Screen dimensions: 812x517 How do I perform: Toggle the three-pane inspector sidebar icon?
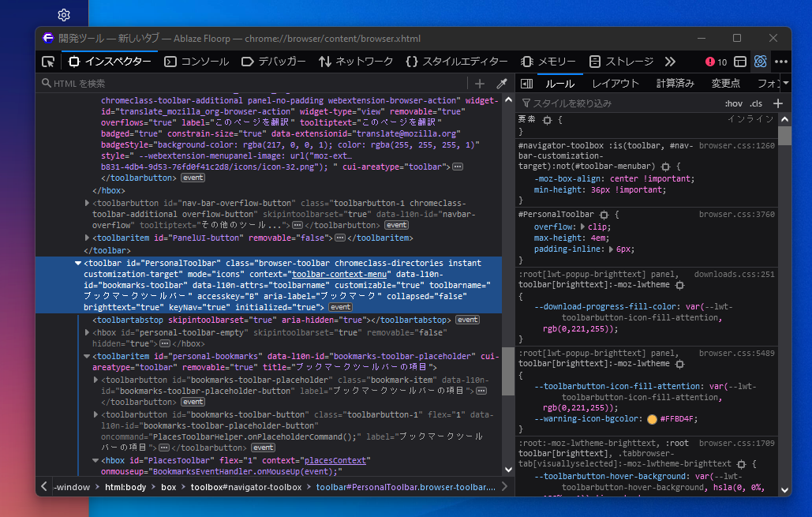pyautogui.click(x=526, y=84)
